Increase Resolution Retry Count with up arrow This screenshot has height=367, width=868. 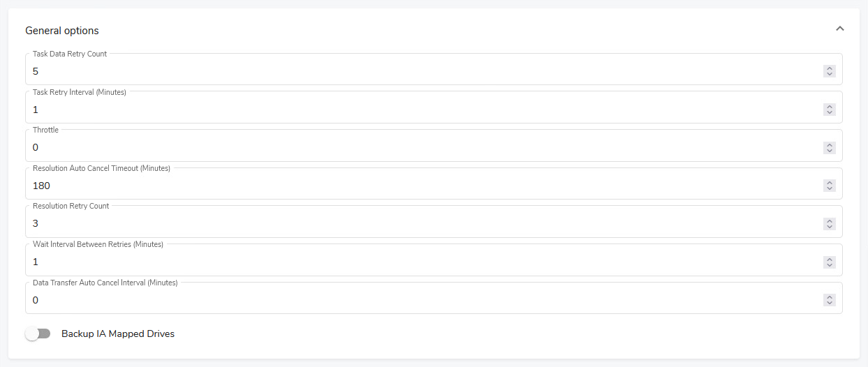(x=830, y=220)
